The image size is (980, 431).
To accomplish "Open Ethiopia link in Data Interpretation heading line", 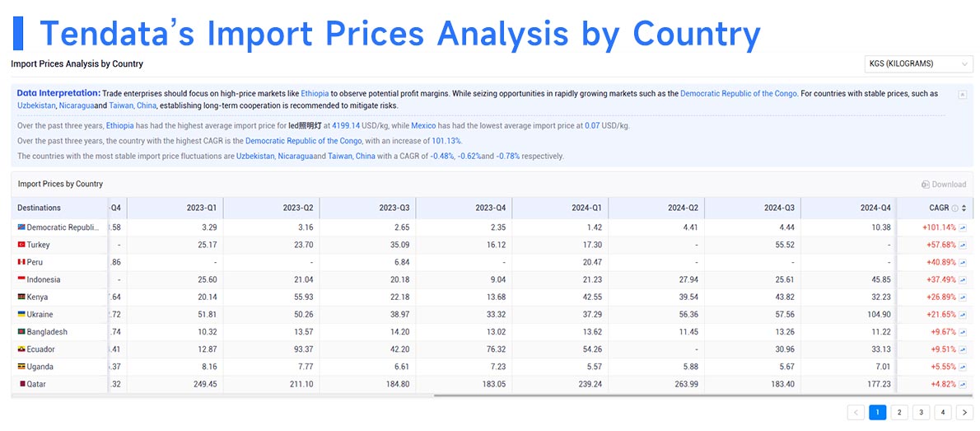I will [315, 93].
